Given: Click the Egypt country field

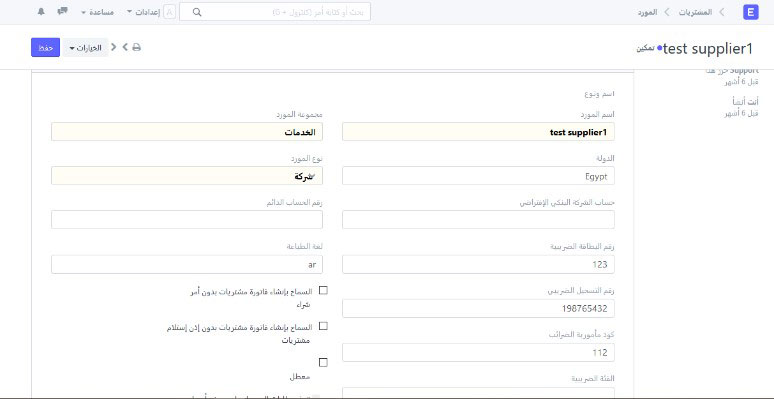Looking at the screenshot, I should pos(478,176).
